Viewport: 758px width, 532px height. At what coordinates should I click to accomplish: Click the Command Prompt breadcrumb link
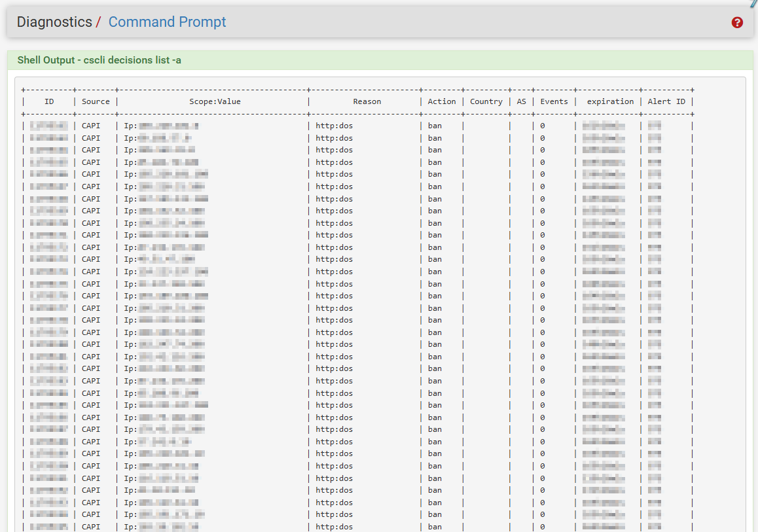(167, 22)
